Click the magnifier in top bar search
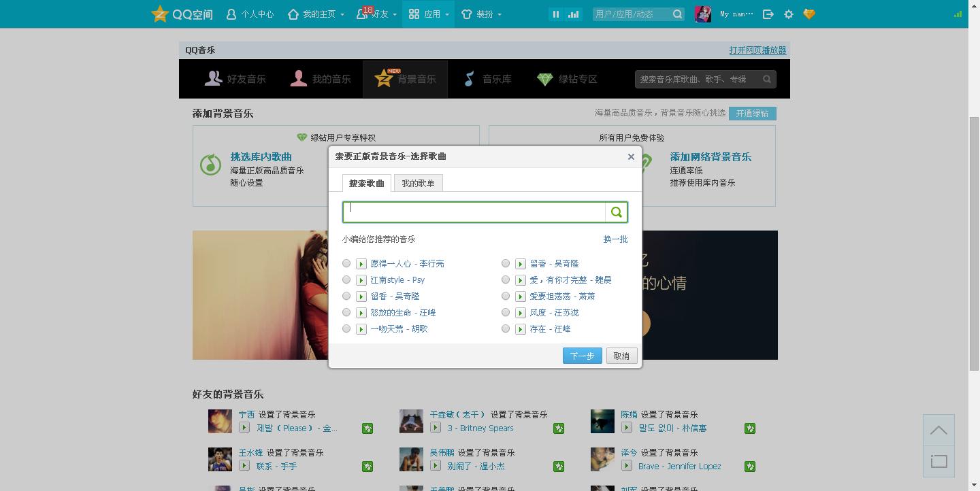The height and width of the screenshot is (491, 980). point(677,14)
